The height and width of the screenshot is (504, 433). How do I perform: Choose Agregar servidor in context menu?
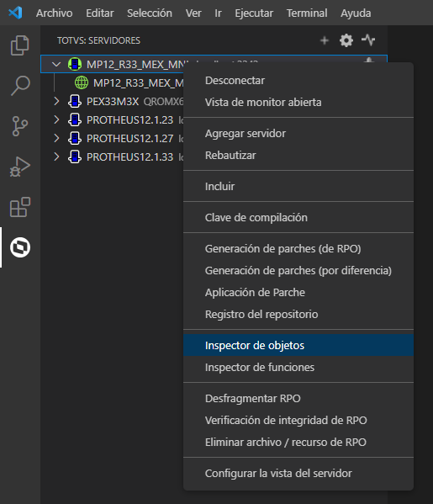298,134
